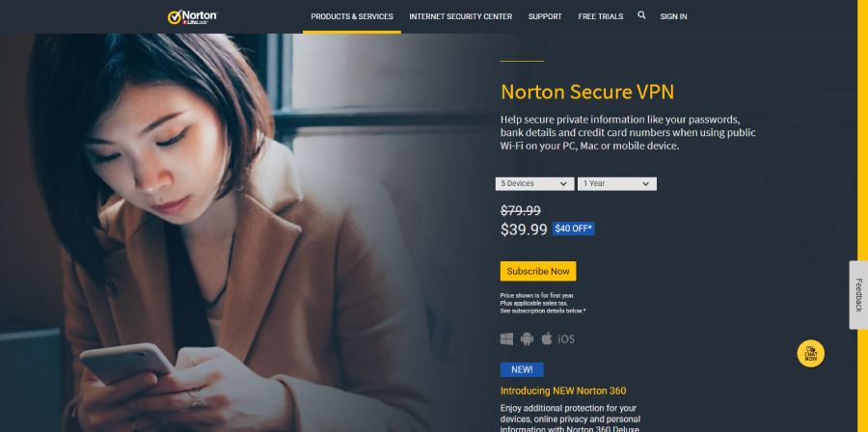
Task: Click the Norton LifeLock logo
Action: (192, 16)
